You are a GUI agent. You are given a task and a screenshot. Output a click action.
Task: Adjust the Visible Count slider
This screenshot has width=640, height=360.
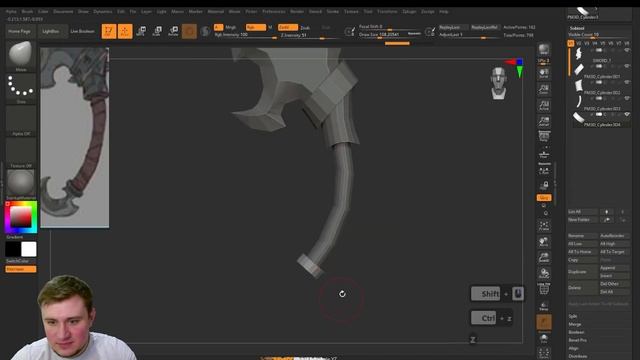[599, 35]
